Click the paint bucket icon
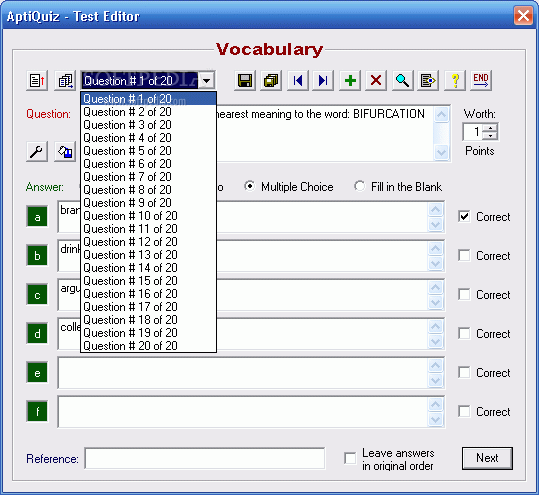 click(x=65, y=152)
